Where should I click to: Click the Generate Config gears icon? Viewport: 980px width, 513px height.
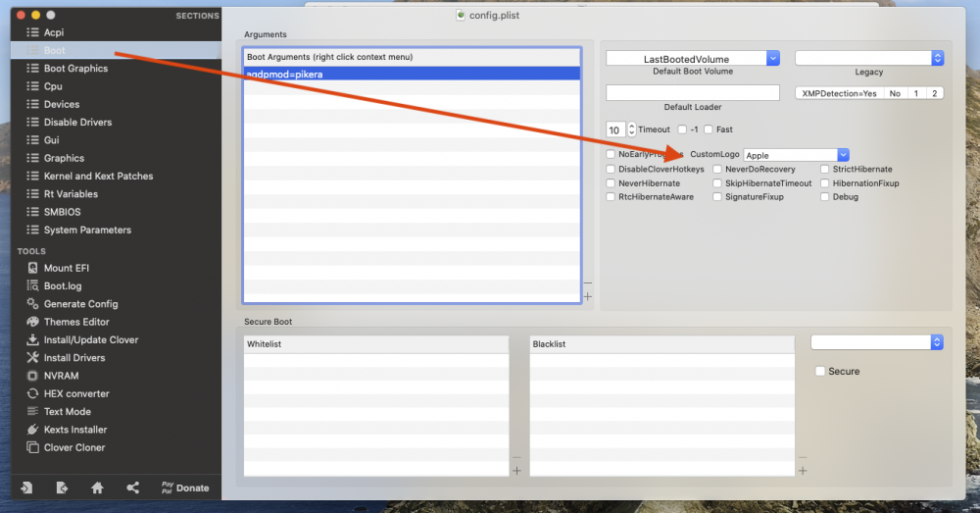click(x=32, y=303)
